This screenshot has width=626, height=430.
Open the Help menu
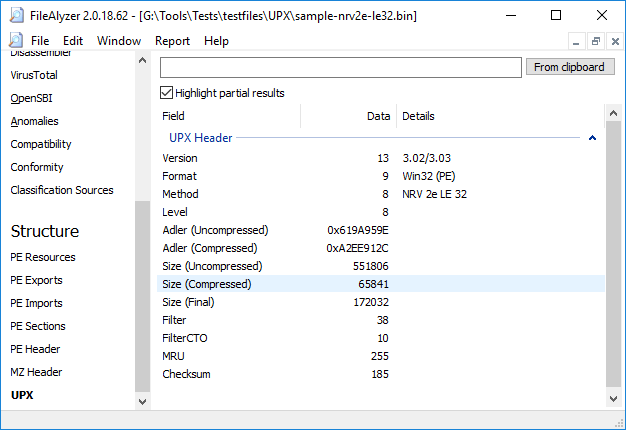216,41
